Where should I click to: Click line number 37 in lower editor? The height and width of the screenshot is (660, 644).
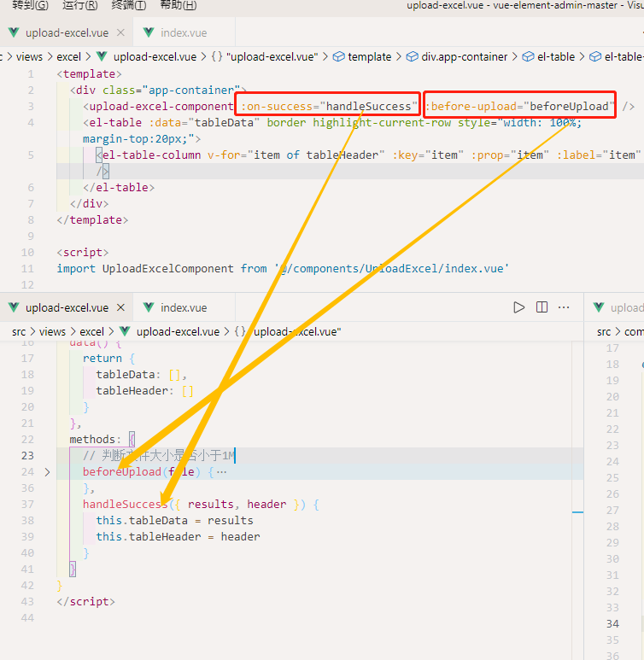tap(27, 505)
